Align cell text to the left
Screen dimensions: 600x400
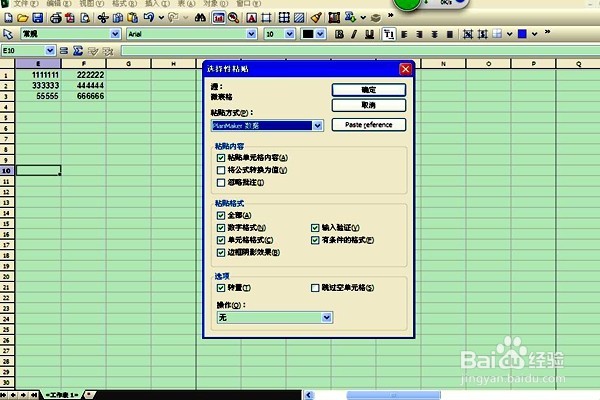[404, 34]
